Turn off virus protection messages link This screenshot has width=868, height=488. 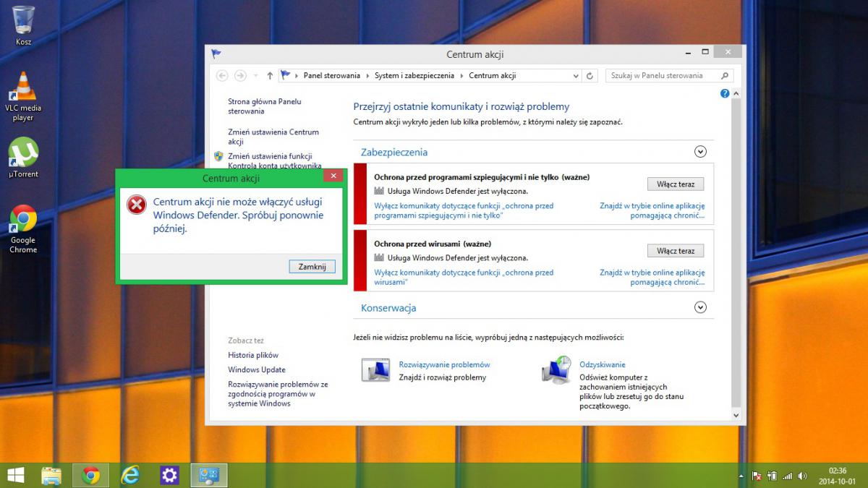(464, 277)
